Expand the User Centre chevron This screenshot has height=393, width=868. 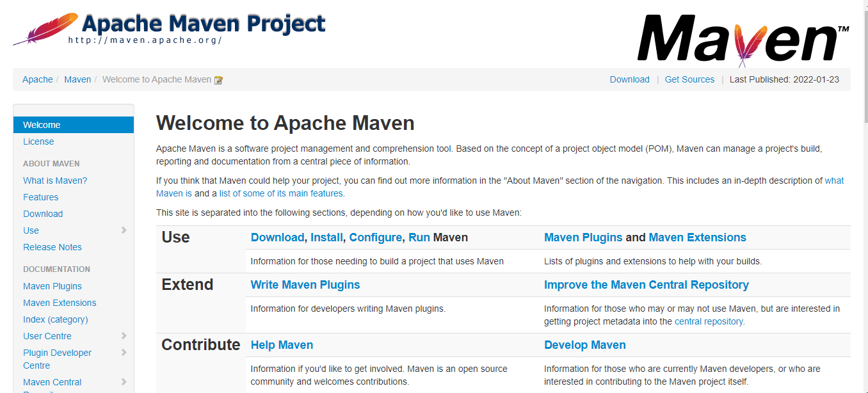point(124,336)
